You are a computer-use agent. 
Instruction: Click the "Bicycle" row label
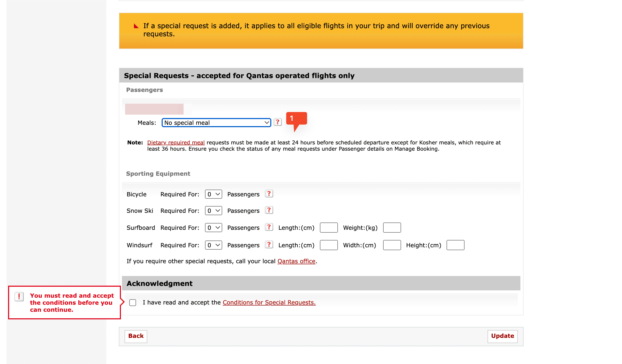click(x=136, y=195)
